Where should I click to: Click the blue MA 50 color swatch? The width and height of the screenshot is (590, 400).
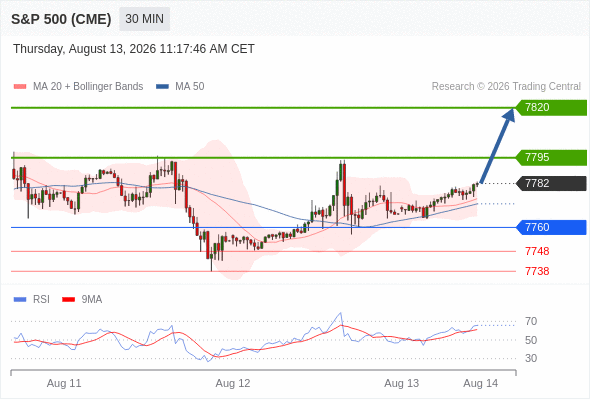coord(162,87)
